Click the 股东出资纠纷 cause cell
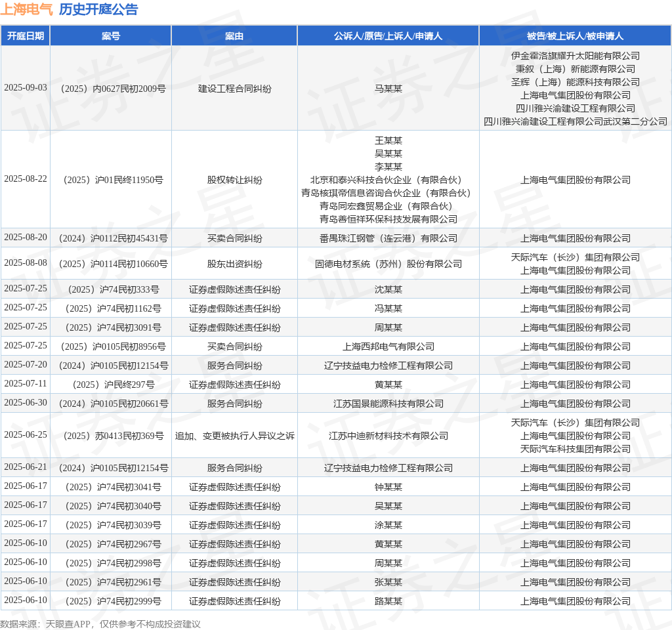672x630 pixels. [x=234, y=264]
